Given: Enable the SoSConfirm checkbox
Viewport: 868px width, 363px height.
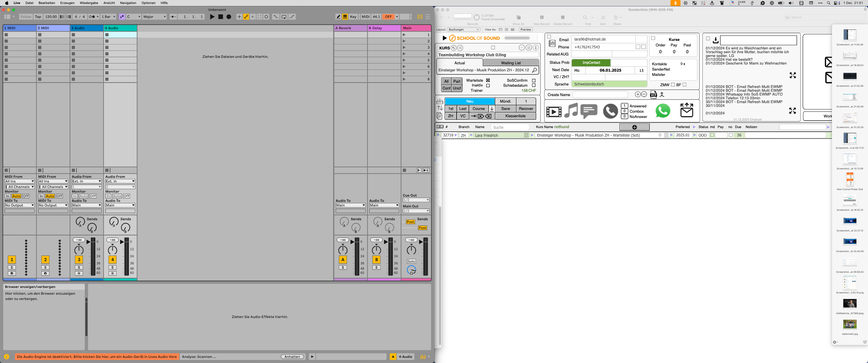Looking at the screenshot, I should (x=534, y=80).
